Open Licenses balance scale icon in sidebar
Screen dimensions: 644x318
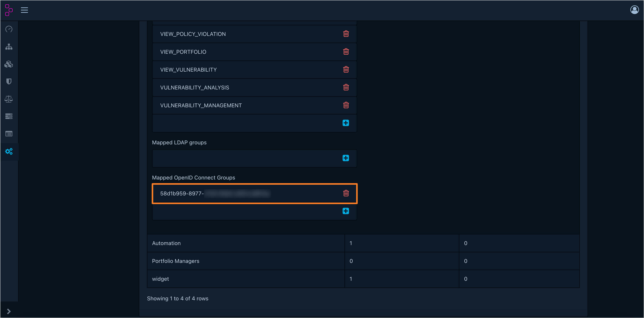coord(9,99)
